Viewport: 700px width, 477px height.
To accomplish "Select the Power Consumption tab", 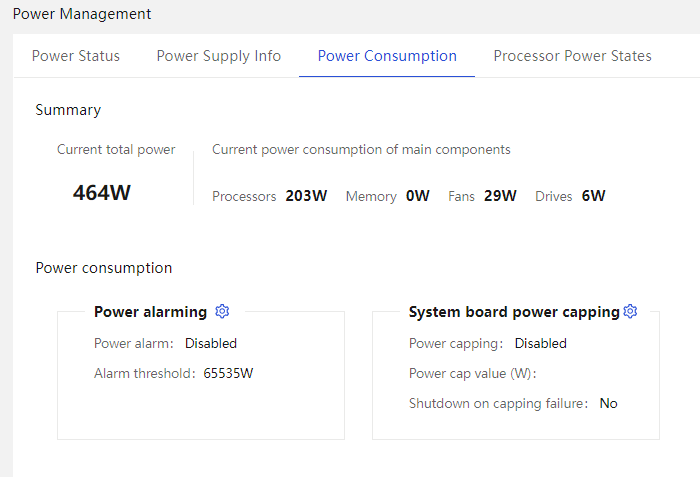I will (387, 56).
